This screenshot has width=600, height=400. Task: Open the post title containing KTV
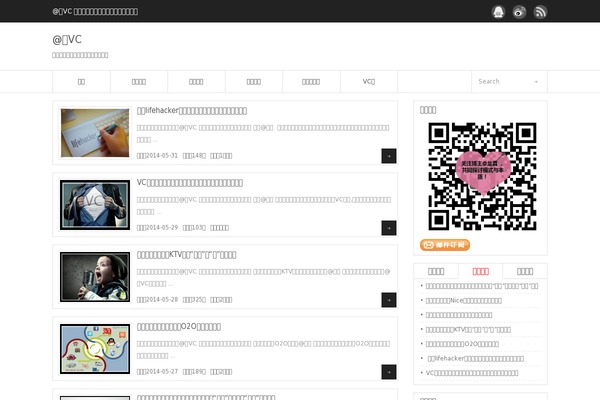(x=186, y=255)
